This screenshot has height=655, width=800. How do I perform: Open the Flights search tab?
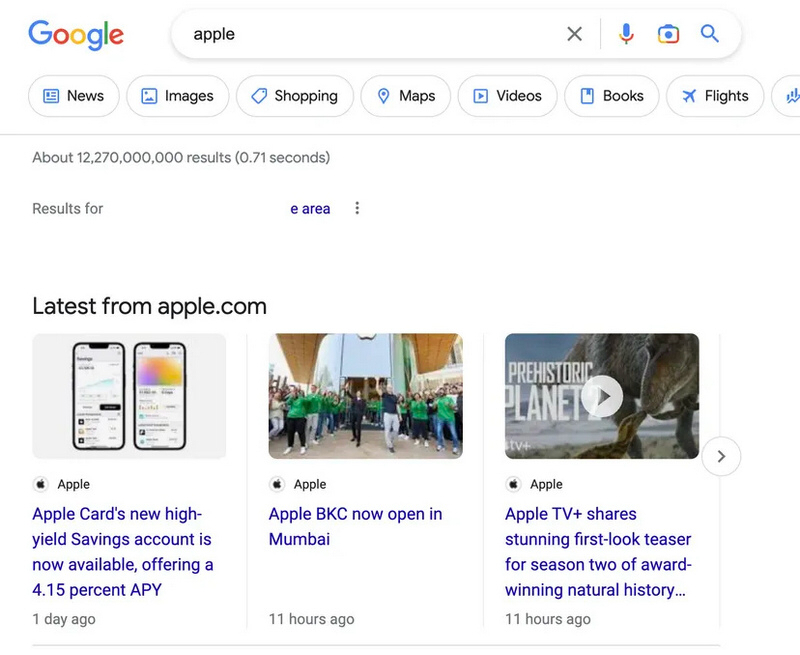(x=714, y=96)
